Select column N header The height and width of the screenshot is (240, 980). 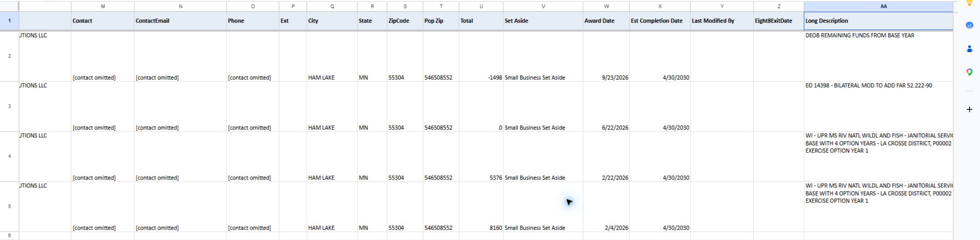tap(180, 6)
